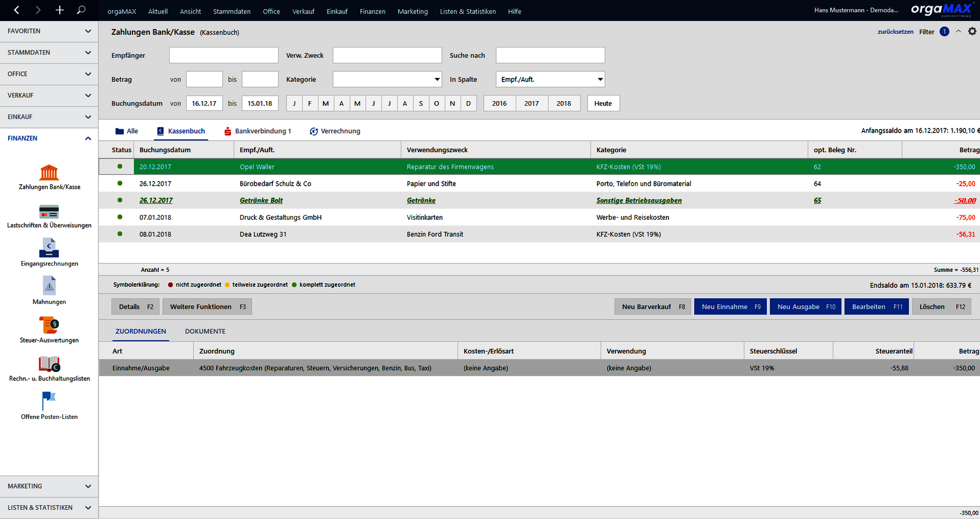
Task: Expand the Verkauf sidebar section
Action: tap(49, 95)
